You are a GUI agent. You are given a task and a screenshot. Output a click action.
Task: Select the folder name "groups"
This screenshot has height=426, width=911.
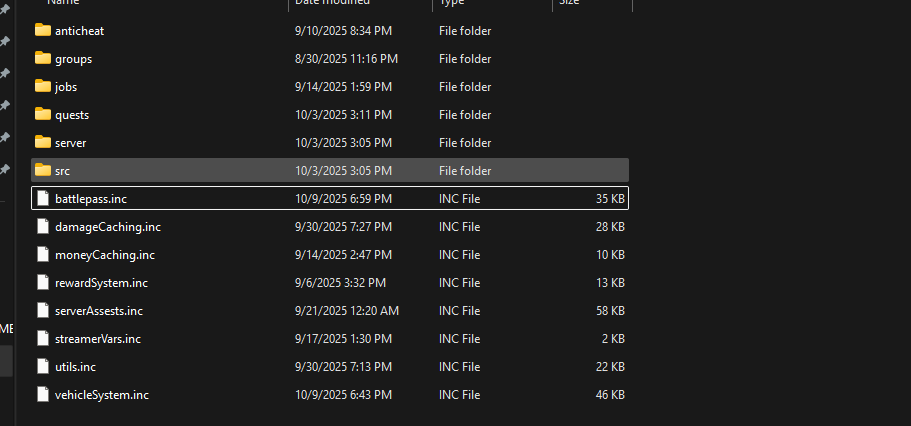[73, 59]
